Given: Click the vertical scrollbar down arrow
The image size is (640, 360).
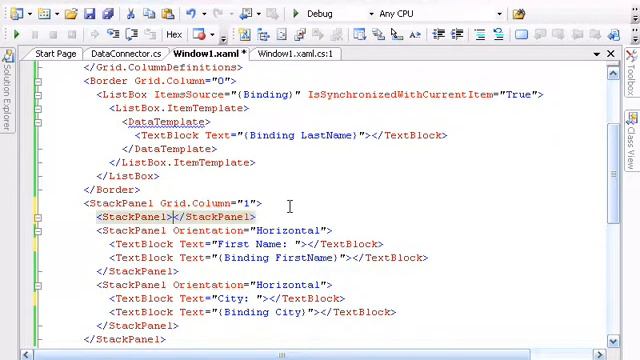Looking at the screenshot, I should 613,341.
